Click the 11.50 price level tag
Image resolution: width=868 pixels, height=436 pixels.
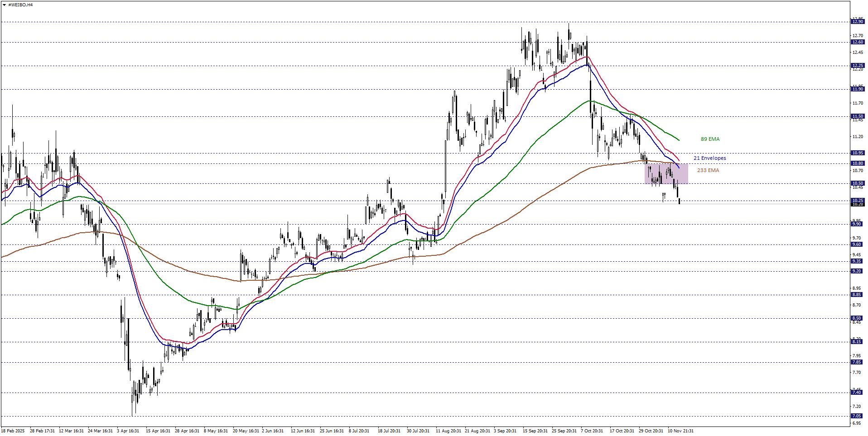pos(857,116)
